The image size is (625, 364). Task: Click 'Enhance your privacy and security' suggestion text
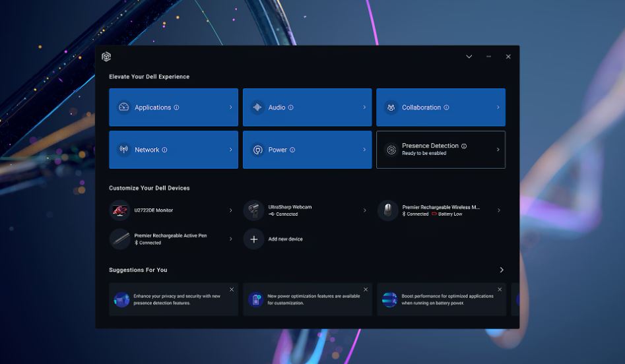coord(177,299)
